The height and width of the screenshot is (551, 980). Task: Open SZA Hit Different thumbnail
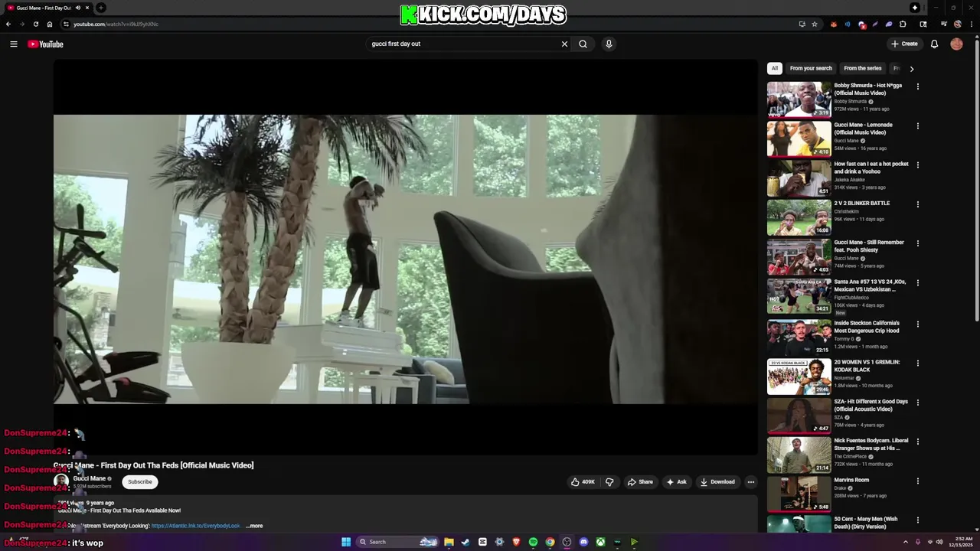tap(799, 416)
